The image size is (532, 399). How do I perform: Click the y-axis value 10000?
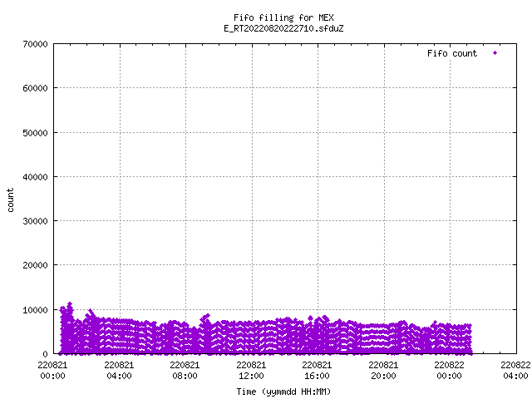tap(35, 310)
